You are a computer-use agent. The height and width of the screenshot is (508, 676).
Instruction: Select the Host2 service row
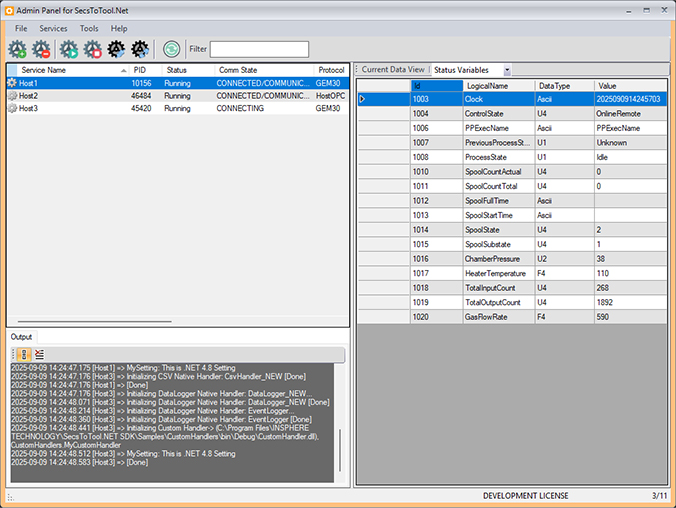tap(178, 96)
